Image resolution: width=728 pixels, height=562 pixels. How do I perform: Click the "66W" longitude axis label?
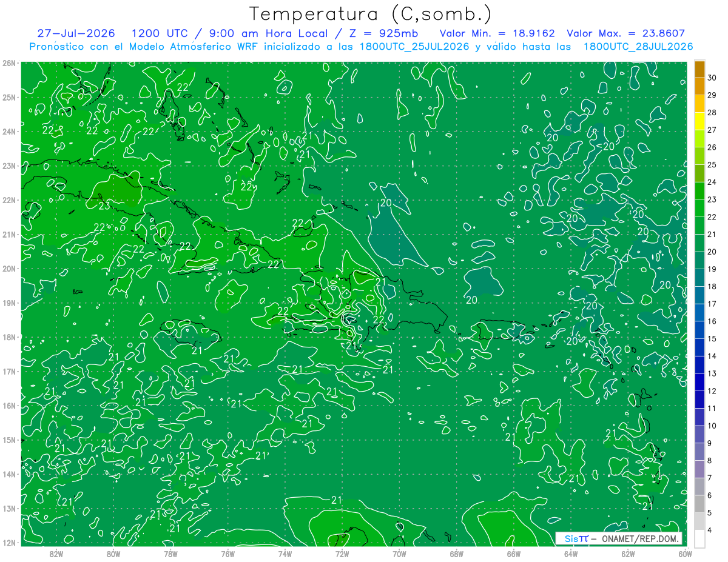pos(514,553)
